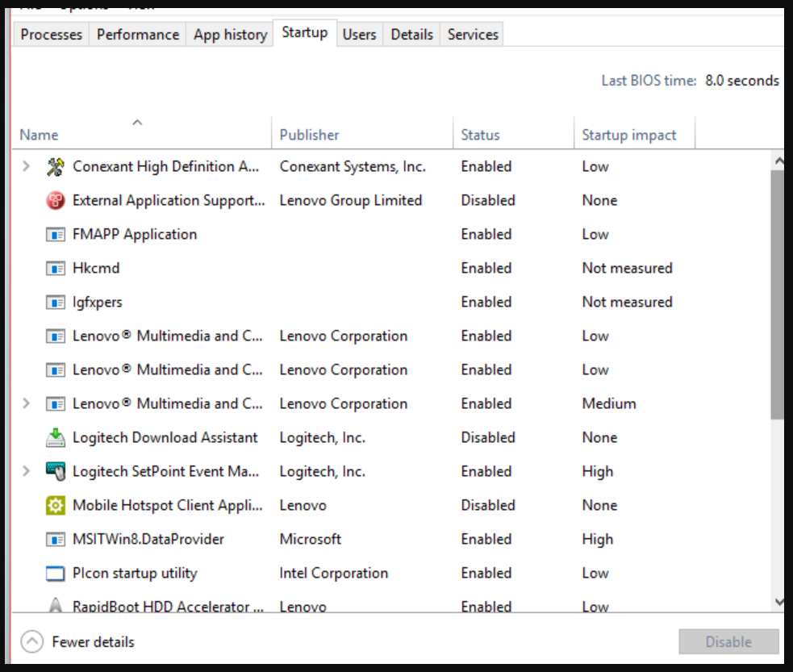Click icon of Lenovo Multimedia row with Medium impact
793x672 pixels.
[x=55, y=404]
